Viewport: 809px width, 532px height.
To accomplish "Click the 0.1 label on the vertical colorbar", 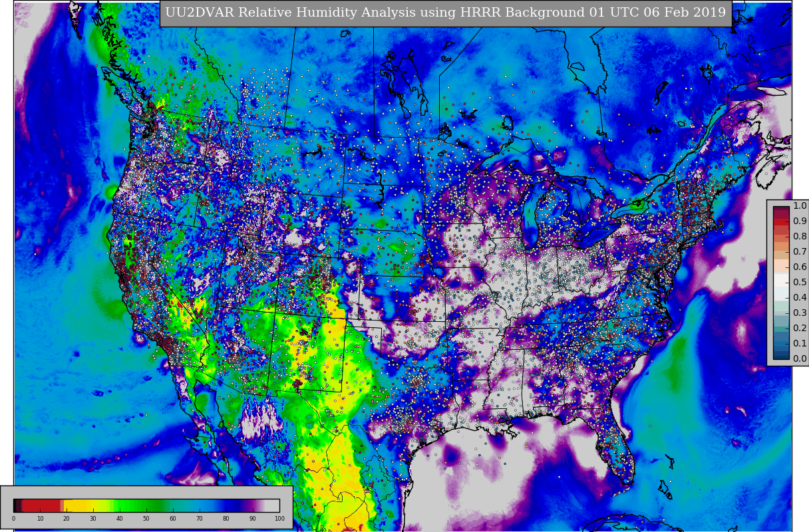I will (x=800, y=344).
